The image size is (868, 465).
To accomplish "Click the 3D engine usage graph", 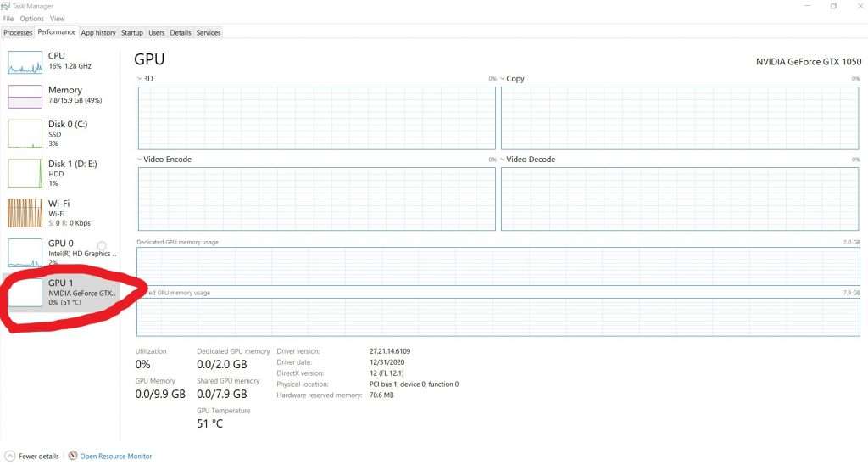I will click(x=317, y=118).
